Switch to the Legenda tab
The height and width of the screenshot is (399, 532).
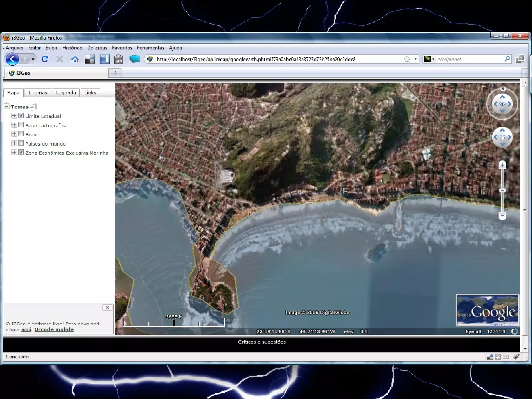point(66,93)
